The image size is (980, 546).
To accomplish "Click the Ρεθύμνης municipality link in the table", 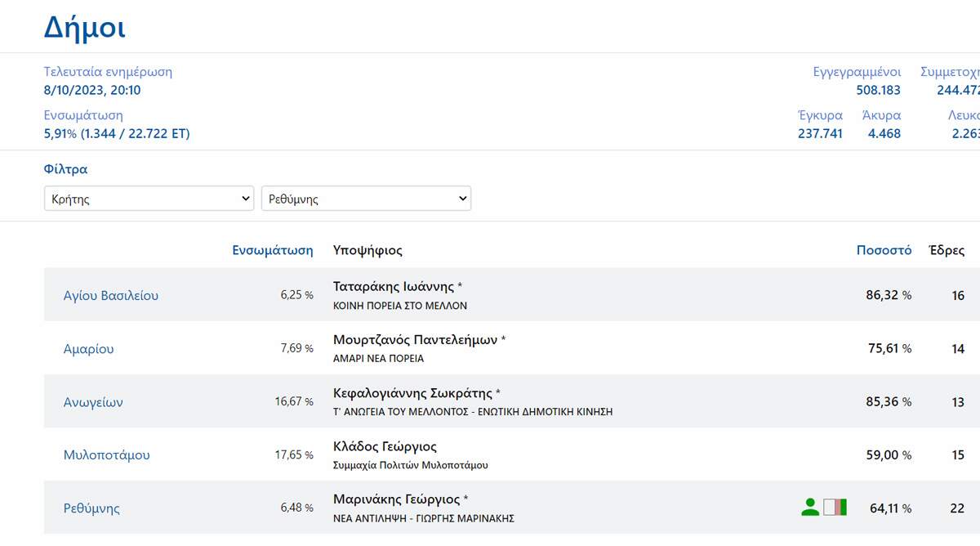I will coord(92,508).
